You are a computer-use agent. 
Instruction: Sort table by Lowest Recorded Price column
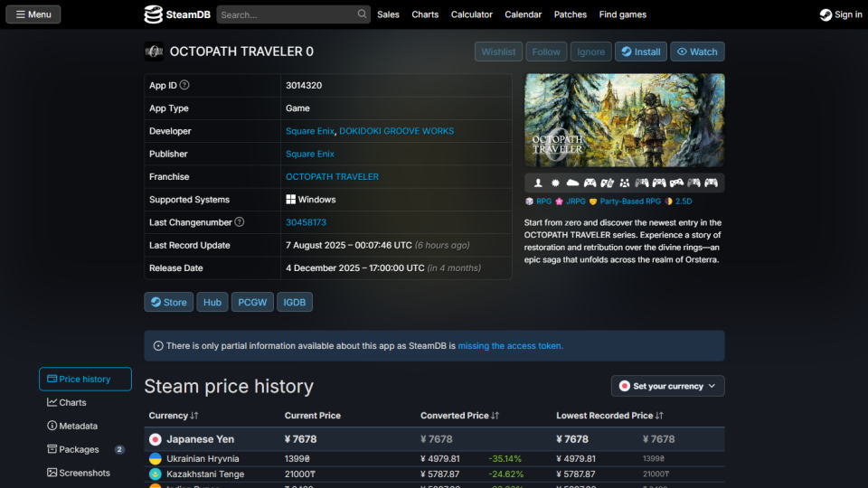coord(609,416)
